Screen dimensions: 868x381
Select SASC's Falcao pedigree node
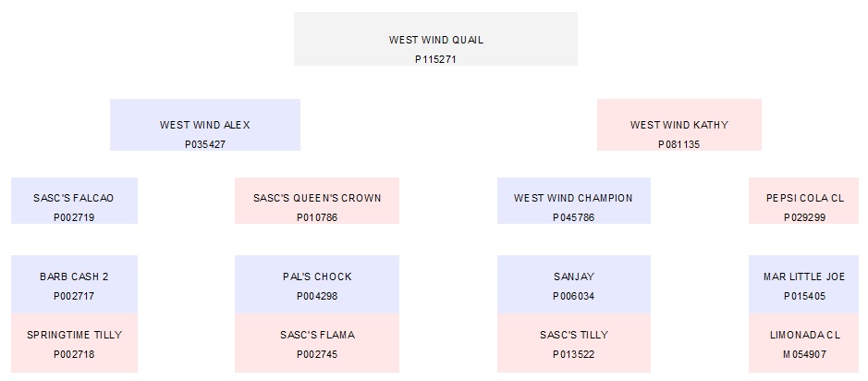(74, 201)
